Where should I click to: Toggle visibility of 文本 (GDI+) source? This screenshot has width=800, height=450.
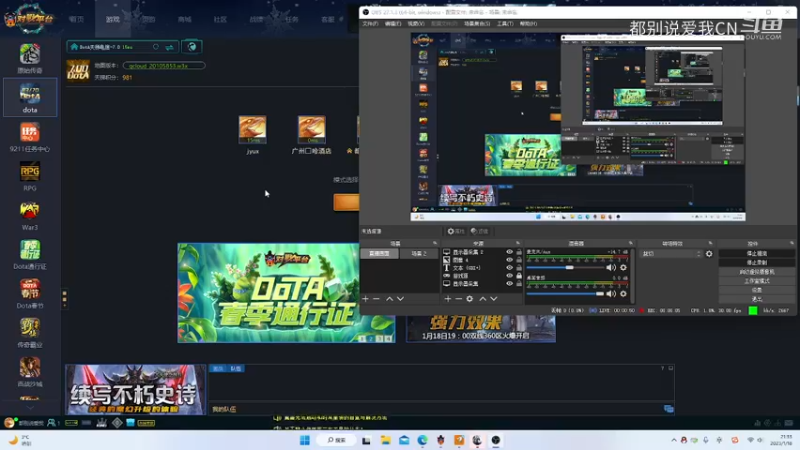(509, 267)
